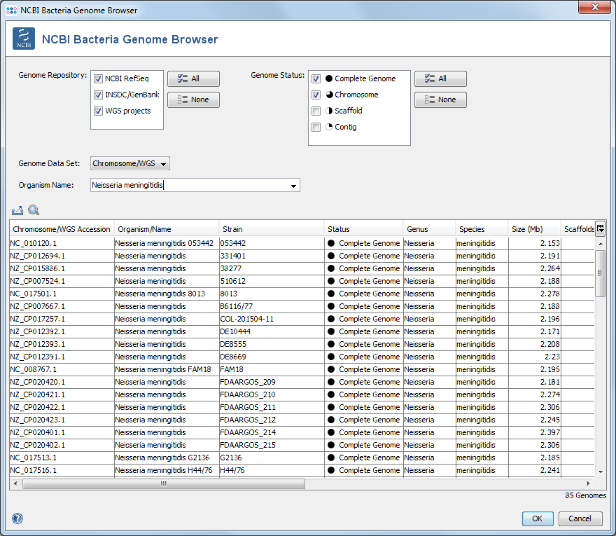
Task: Click the magnifier search icon above the table
Action: (x=33, y=211)
